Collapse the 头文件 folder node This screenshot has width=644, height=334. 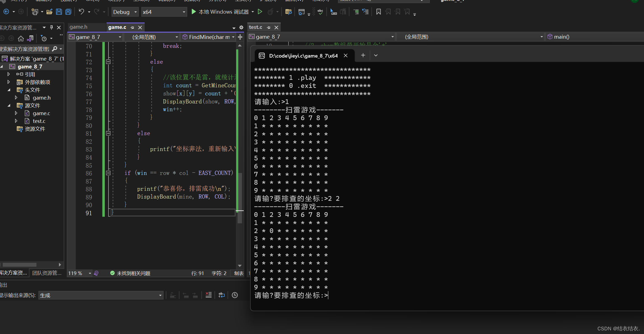[x=9, y=90]
